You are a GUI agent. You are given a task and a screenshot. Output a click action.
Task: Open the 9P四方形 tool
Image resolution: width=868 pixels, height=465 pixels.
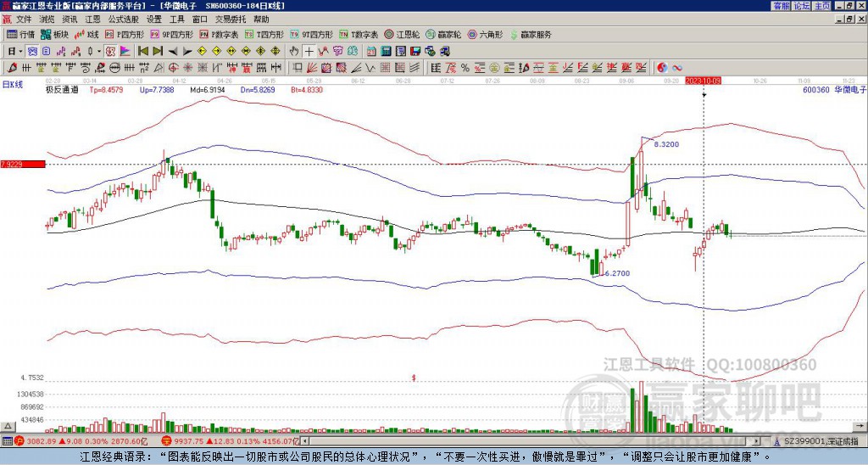coord(171,34)
